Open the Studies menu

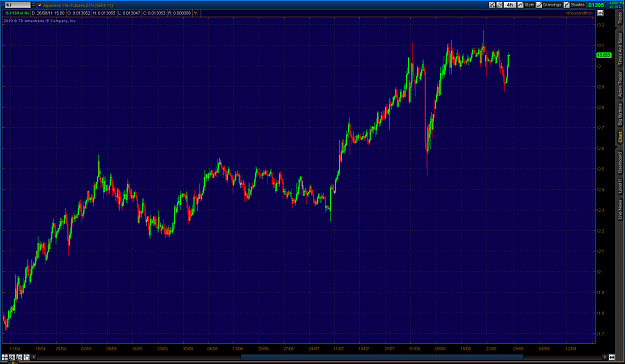pos(574,5)
